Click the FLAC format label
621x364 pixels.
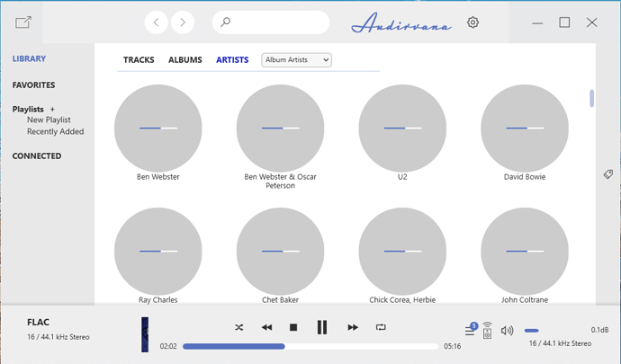click(38, 322)
